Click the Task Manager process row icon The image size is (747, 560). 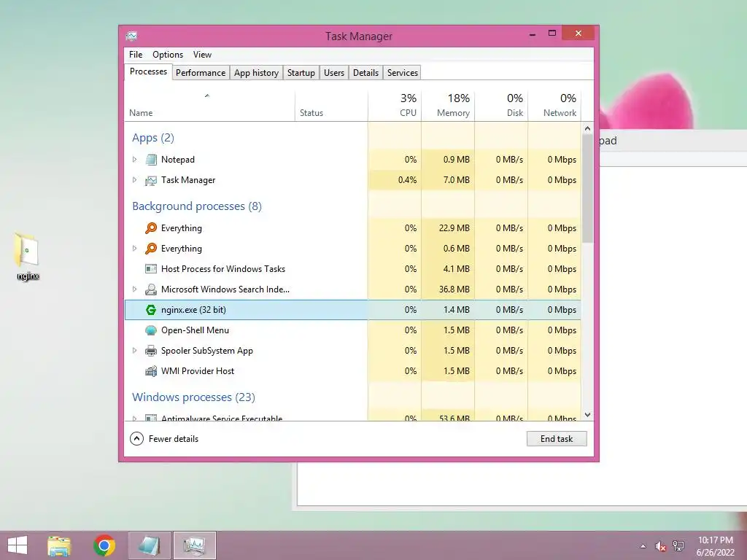pos(151,180)
